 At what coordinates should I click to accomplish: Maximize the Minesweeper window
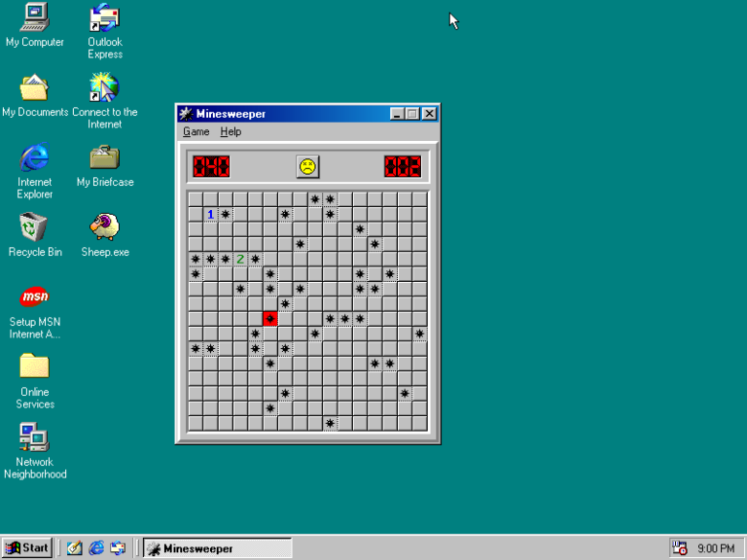pyautogui.click(x=412, y=114)
